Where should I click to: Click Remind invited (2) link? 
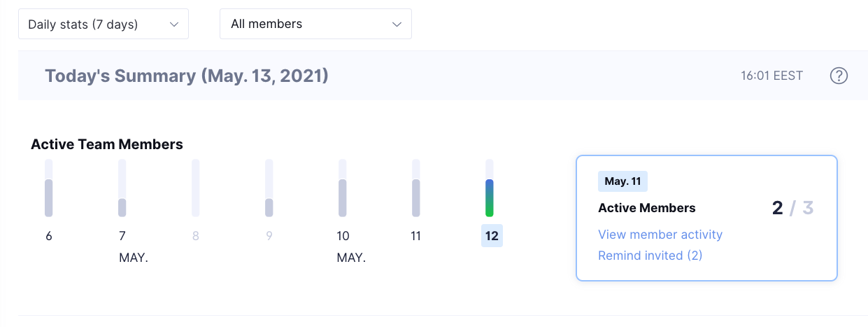tap(650, 256)
